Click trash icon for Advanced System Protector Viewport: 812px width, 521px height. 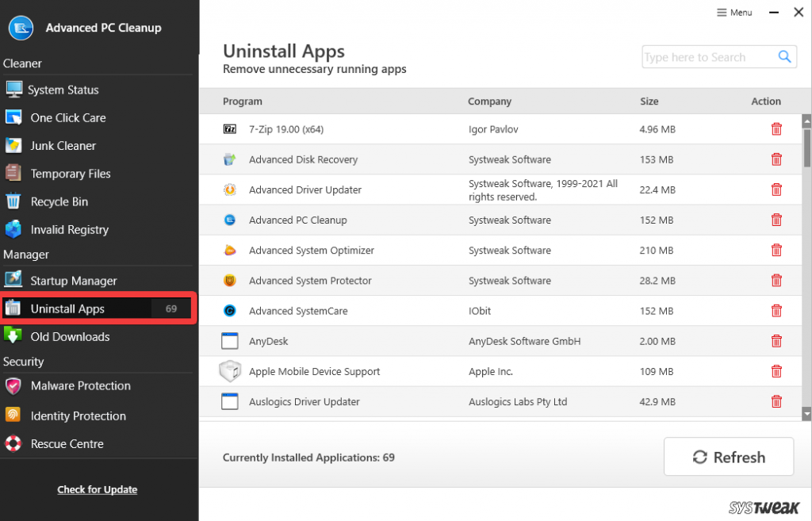click(x=776, y=281)
